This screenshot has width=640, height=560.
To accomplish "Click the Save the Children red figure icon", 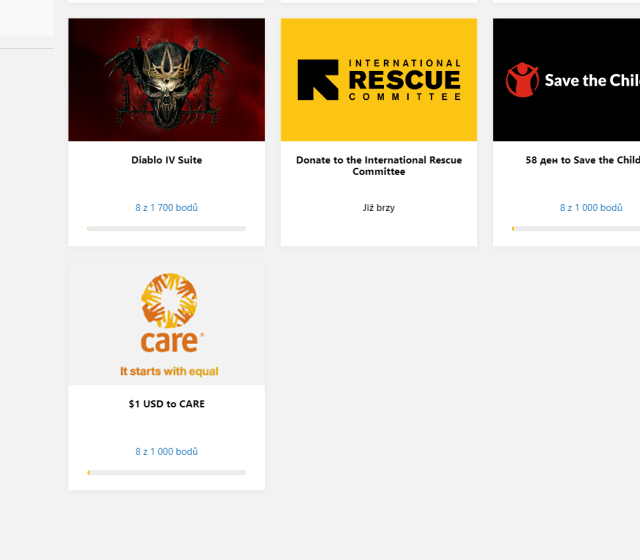I will [x=522, y=80].
